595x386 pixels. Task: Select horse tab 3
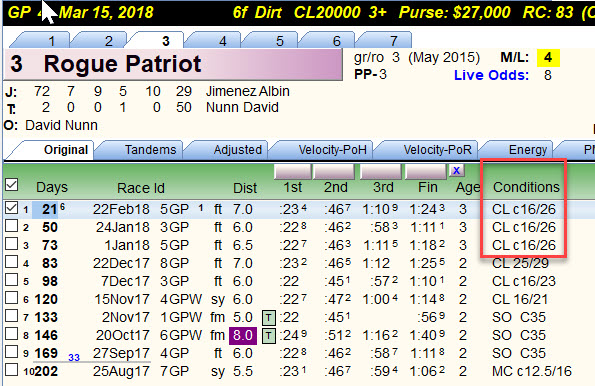156,40
